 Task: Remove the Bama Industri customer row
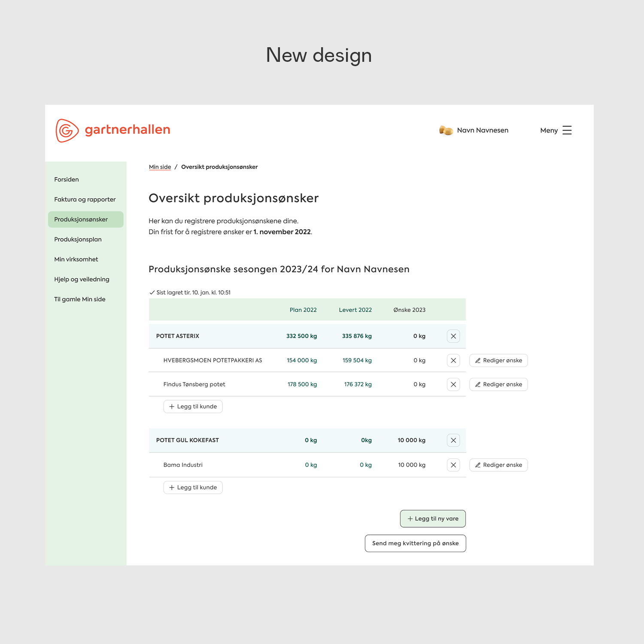pos(453,465)
